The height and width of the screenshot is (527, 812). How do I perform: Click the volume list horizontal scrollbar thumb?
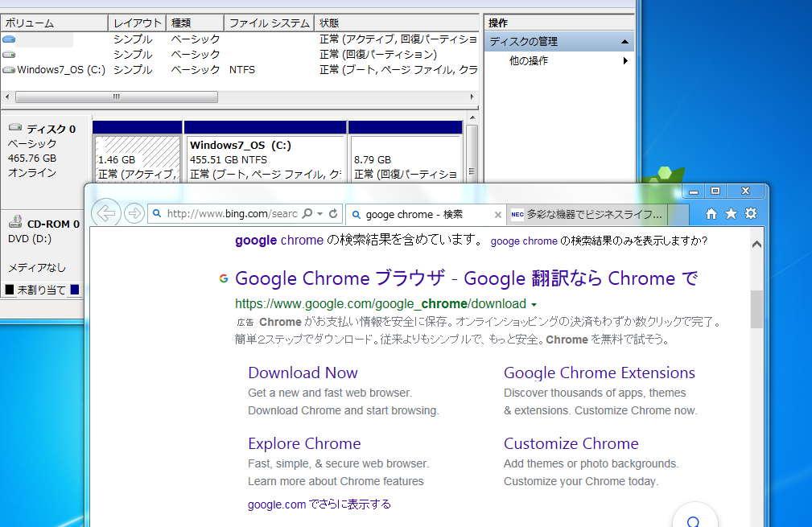(x=117, y=97)
